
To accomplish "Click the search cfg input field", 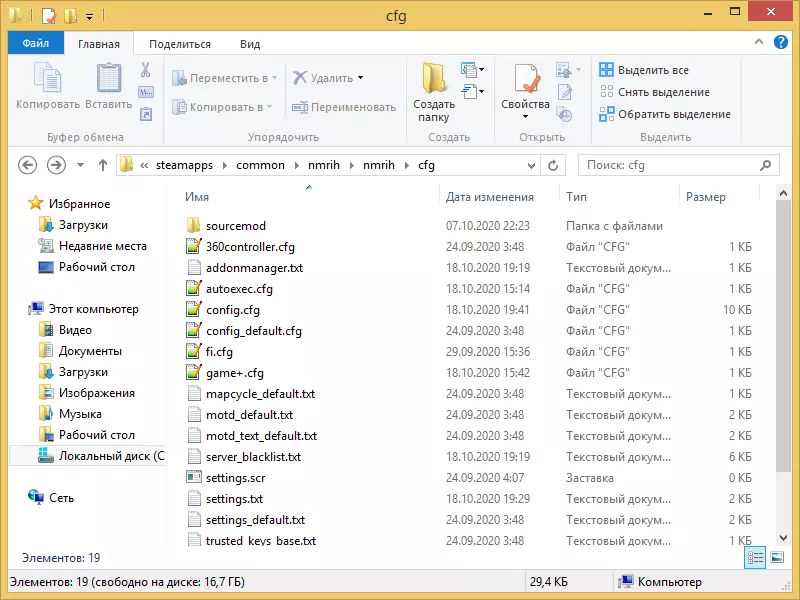I will (679, 165).
